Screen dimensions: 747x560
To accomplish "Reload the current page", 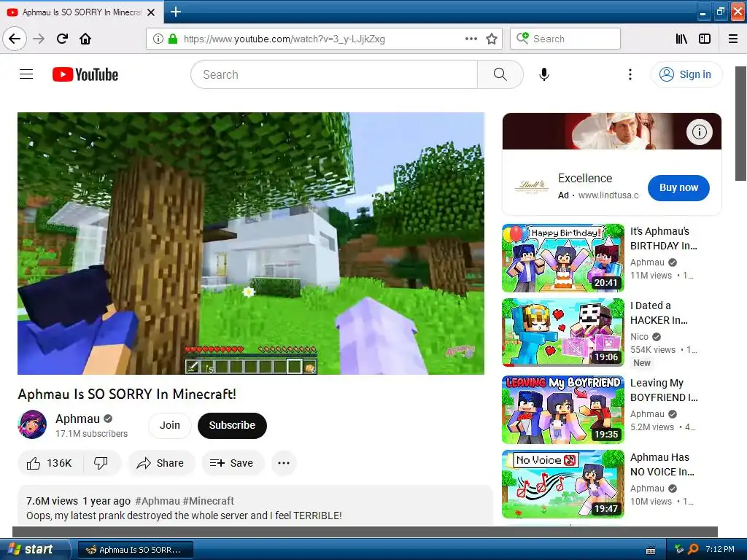I will coord(62,39).
